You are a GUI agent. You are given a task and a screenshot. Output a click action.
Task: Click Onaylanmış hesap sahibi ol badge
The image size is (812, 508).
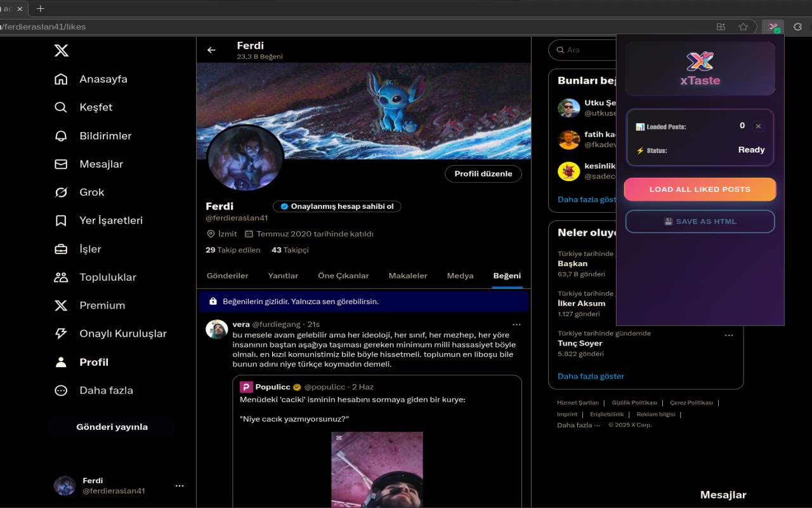pyautogui.click(x=337, y=206)
